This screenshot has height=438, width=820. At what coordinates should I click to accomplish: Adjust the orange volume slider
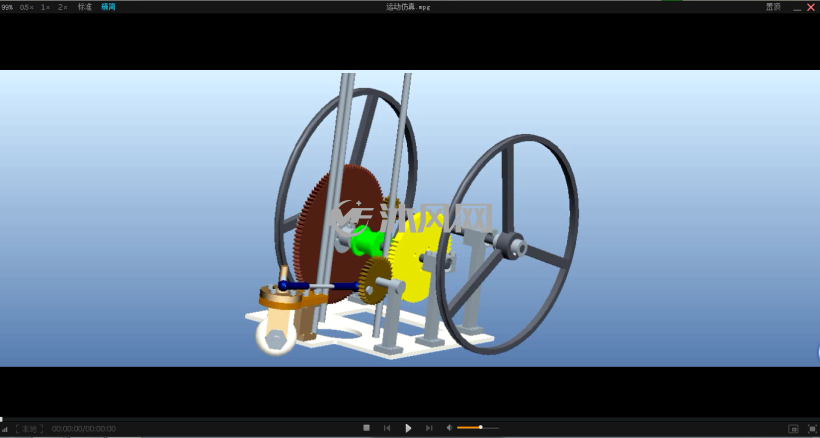477,428
